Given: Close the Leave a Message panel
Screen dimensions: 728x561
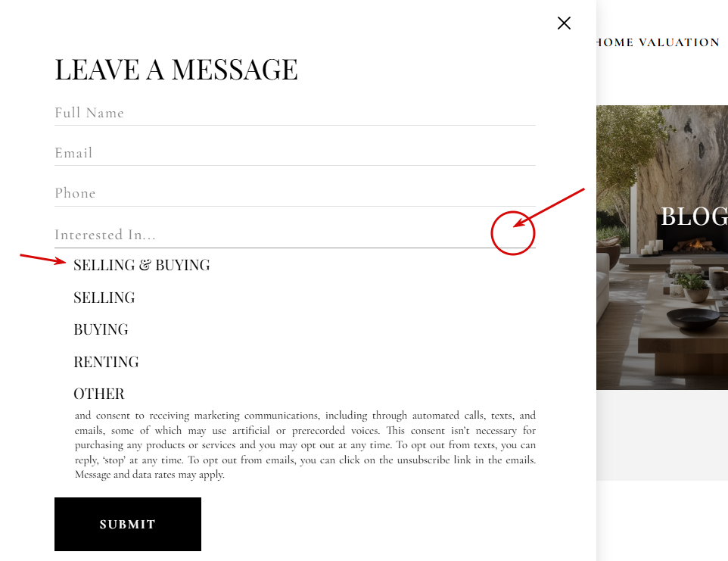Looking at the screenshot, I should (x=564, y=23).
